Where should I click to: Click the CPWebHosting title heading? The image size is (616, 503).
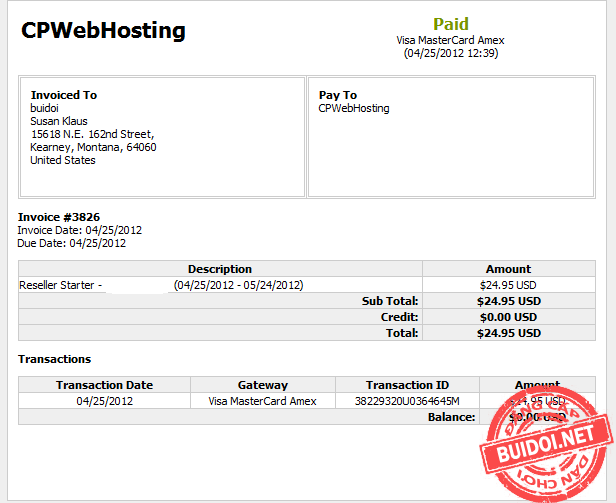pos(104,31)
